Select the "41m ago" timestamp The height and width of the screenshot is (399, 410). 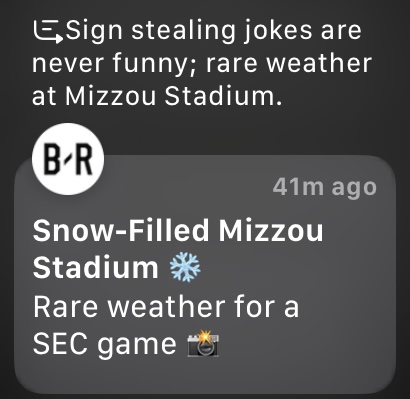pyautogui.click(x=324, y=188)
